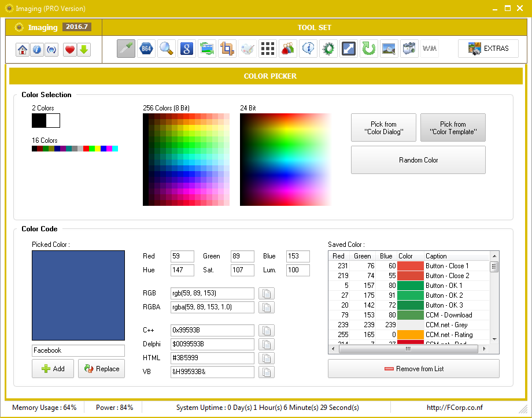Select the Crop image tool
This screenshot has height=418, width=532.
[227, 49]
